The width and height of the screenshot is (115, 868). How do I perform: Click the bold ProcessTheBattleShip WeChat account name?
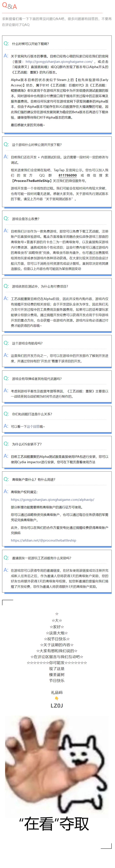pos(32,181)
